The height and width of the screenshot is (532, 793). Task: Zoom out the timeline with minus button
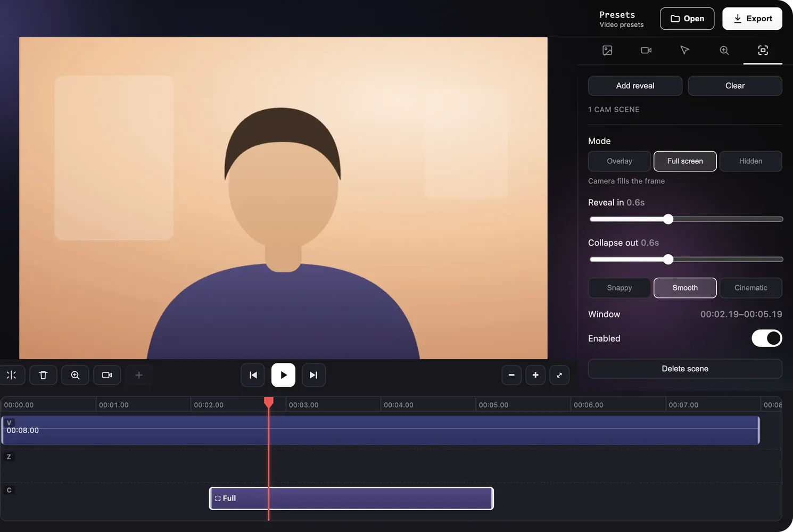pos(511,375)
